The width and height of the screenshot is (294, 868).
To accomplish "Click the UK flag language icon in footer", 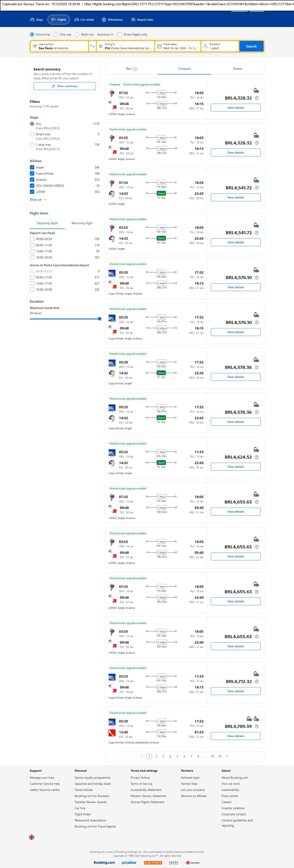I will [x=32, y=837].
